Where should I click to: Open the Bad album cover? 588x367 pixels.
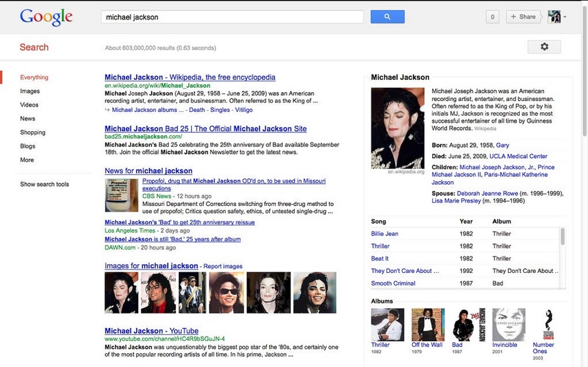pyautogui.click(x=469, y=325)
